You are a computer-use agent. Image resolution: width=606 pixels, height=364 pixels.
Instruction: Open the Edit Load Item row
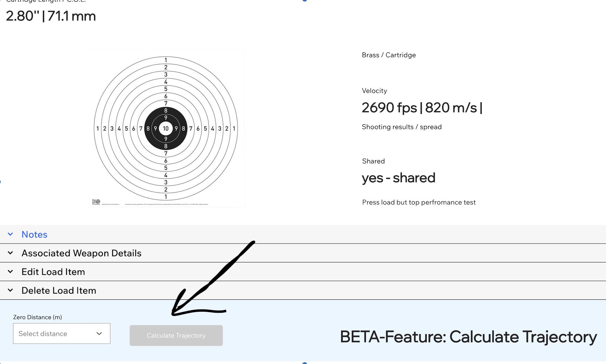(x=303, y=271)
